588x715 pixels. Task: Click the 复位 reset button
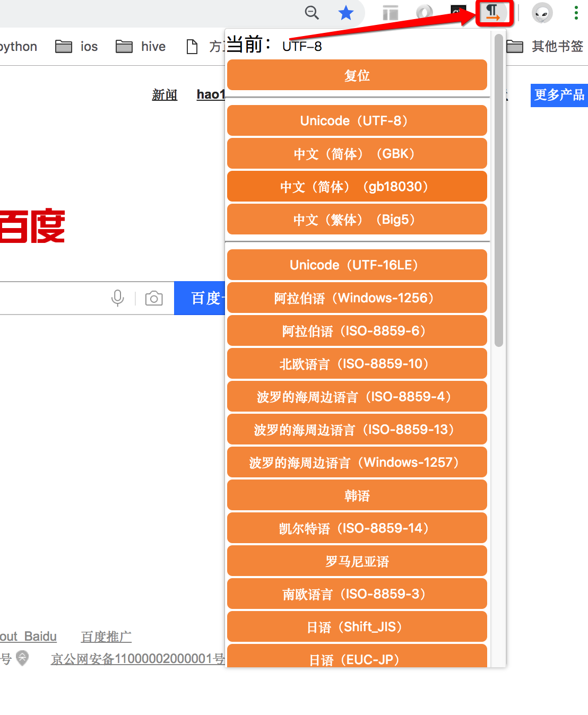357,75
